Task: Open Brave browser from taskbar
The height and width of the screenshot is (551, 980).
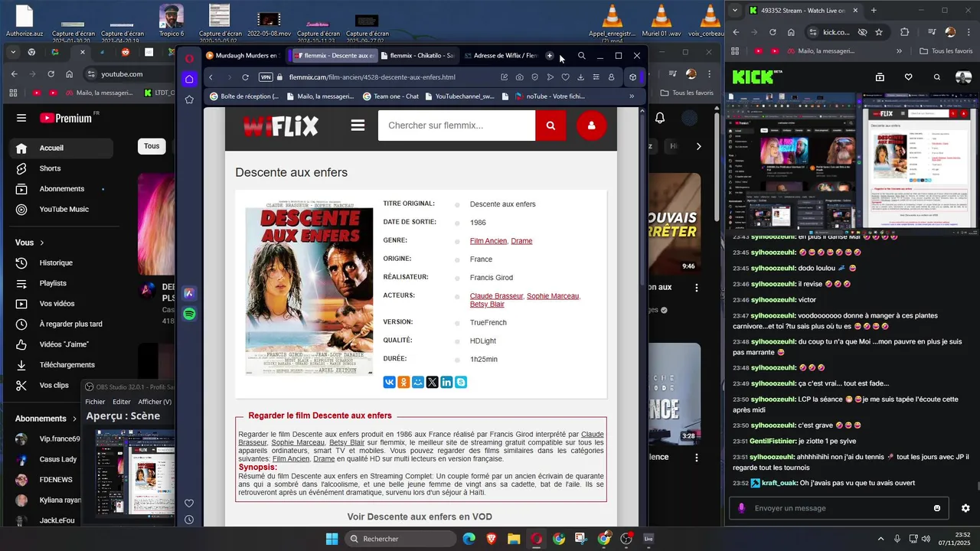Action: point(491,539)
